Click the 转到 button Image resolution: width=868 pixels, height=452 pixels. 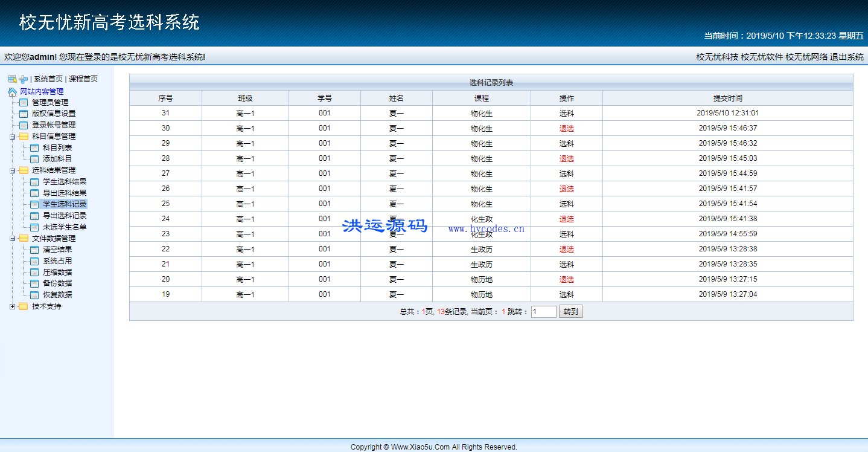tap(571, 312)
